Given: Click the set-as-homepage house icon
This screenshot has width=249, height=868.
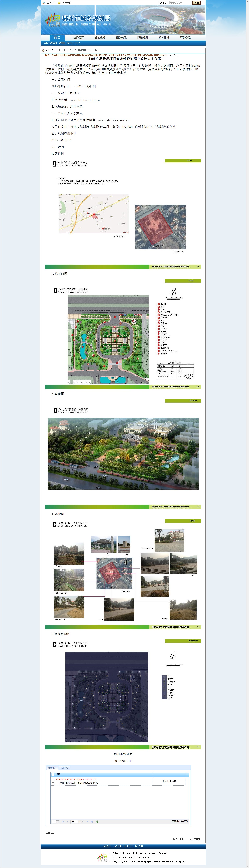Looking at the screenshot, I should [44, 3].
